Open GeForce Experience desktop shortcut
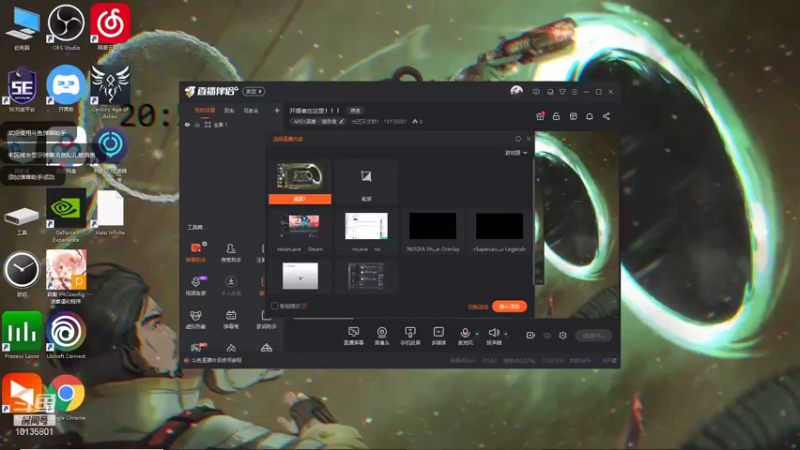Image resolution: width=800 pixels, height=450 pixels. coord(66,215)
